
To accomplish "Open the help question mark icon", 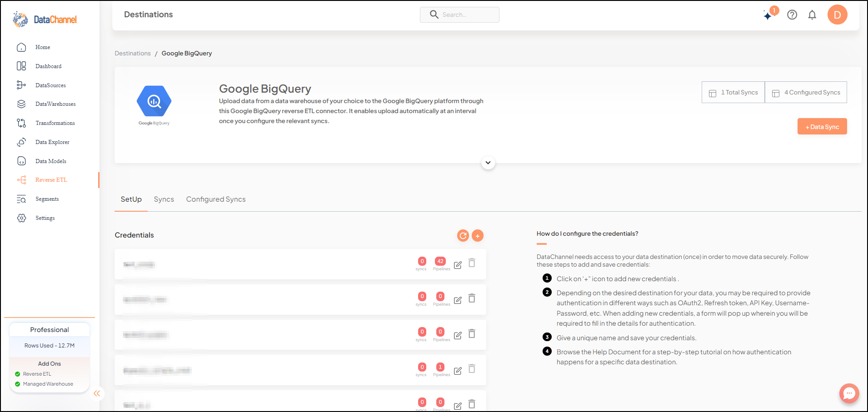I will [792, 15].
